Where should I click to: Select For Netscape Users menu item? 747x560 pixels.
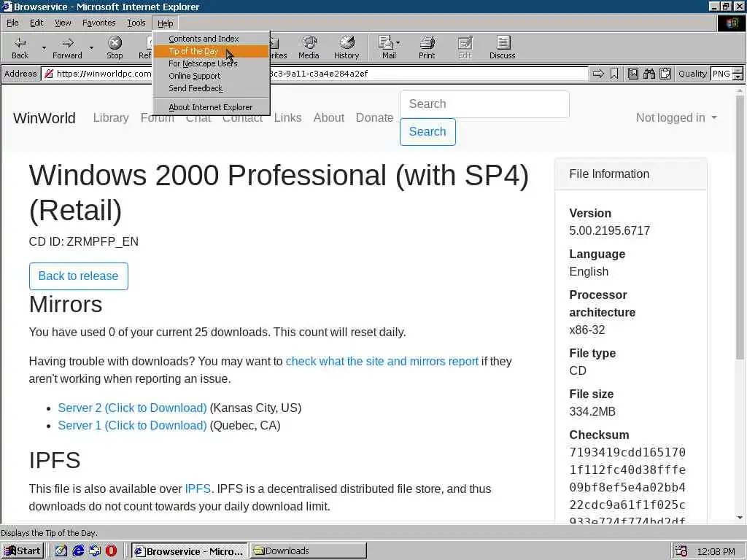tap(212, 63)
